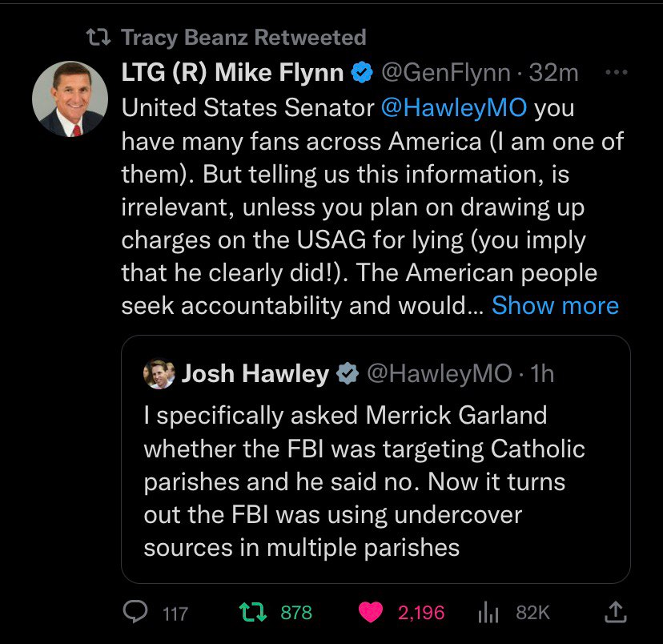The height and width of the screenshot is (644, 663).
Task: Click the 1h quoted tweet timestamp
Action: point(543,373)
